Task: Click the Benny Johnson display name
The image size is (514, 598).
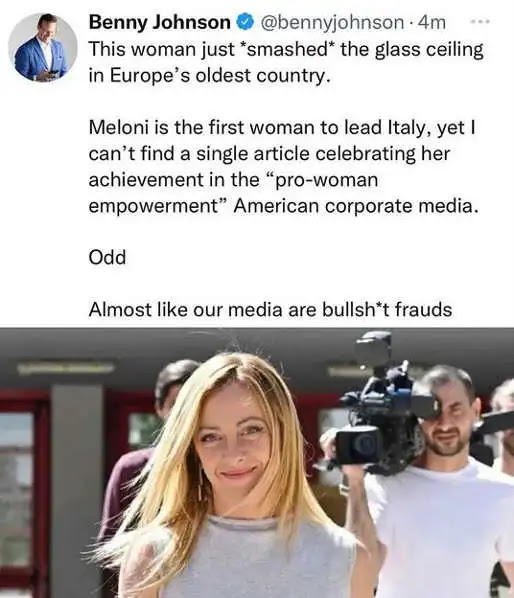Action: pos(160,22)
